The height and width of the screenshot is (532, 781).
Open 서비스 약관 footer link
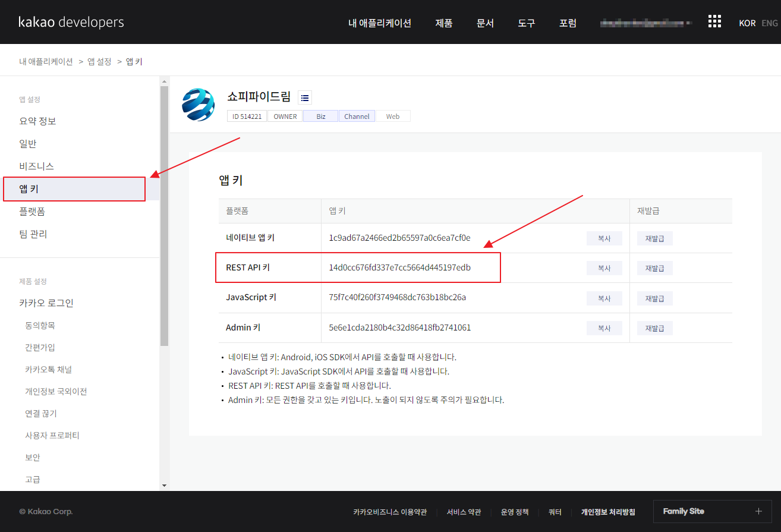464,512
